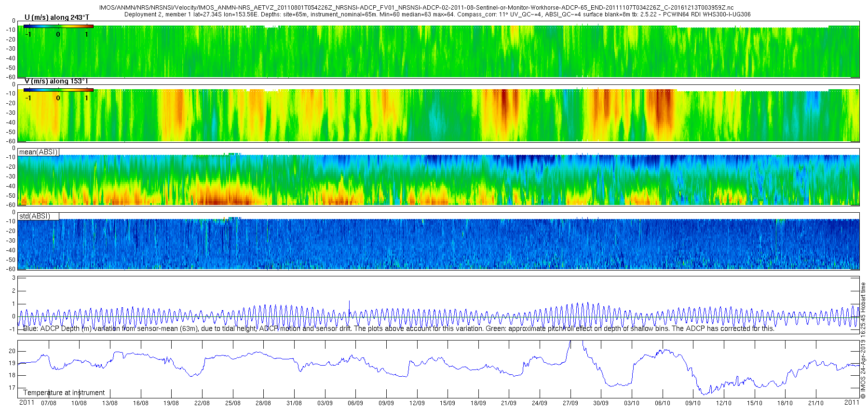Click the 22/08 date tick label
The image size is (868, 410).
point(202,403)
